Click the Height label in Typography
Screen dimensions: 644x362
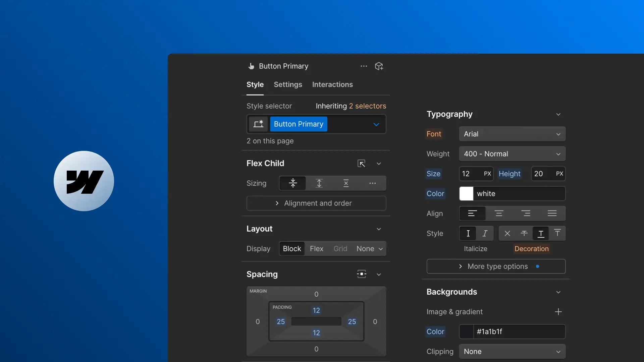click(x=509, y=174)
